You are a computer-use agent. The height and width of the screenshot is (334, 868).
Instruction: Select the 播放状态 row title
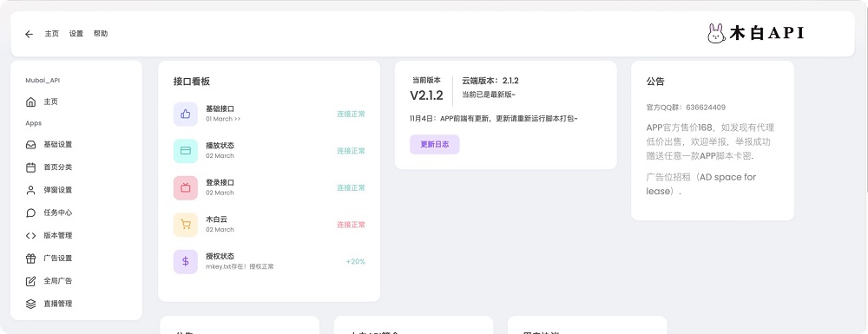coord(220,146)
